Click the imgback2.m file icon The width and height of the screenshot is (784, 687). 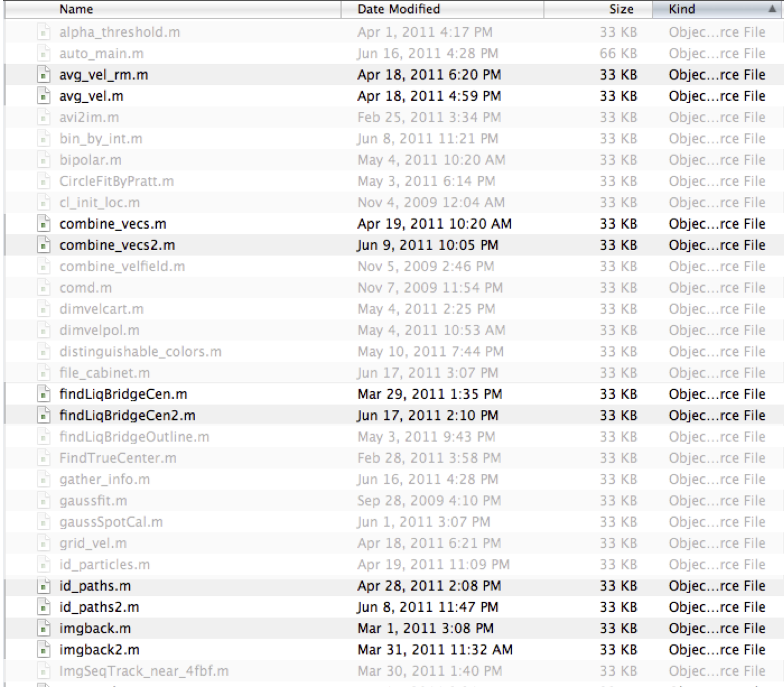pos(44,650)
